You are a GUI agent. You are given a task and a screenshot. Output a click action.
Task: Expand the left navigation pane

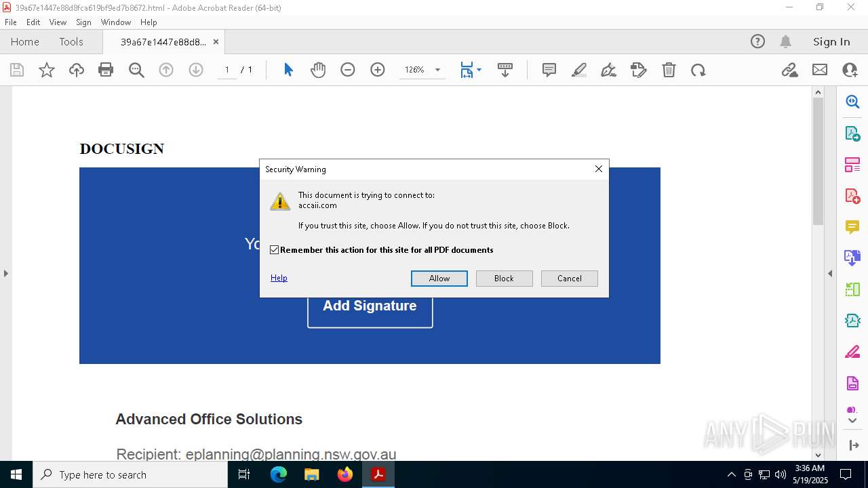pos(5,274)
